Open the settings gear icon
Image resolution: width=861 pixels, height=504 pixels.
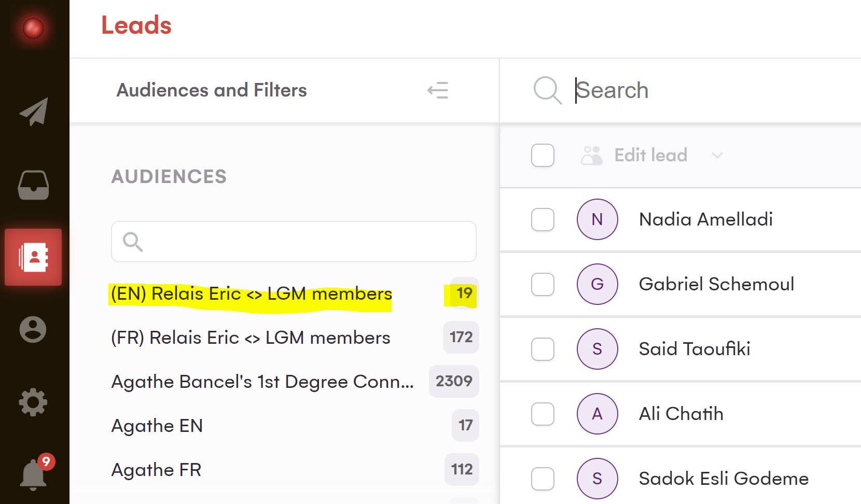(x=33, y=402)
